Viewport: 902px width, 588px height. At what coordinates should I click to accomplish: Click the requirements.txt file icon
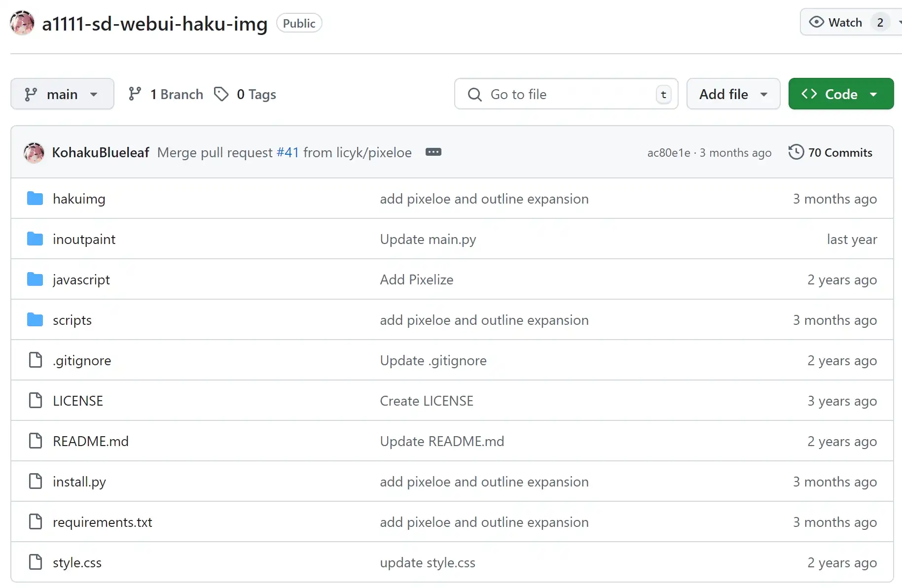click(x=36, y=521)
